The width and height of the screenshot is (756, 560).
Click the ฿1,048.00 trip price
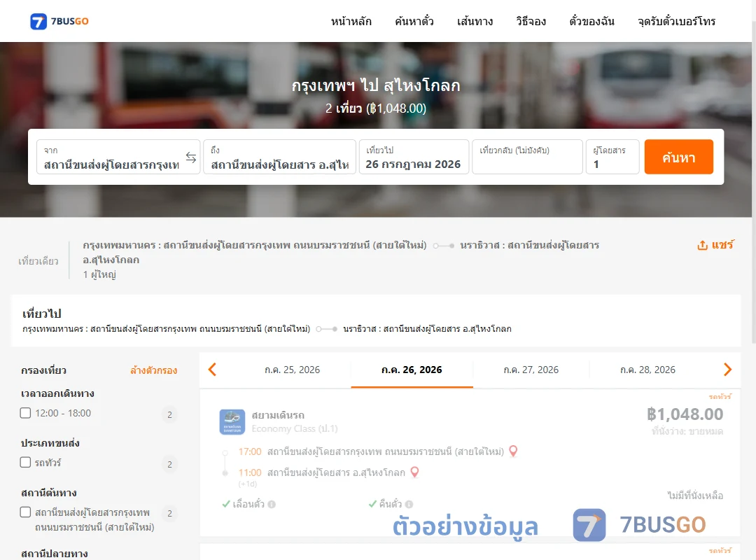(x=685, y=414)
